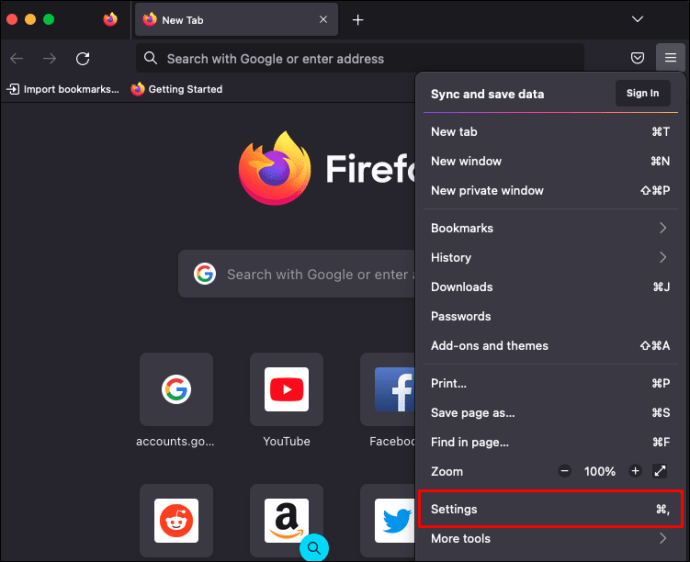Click the macOS green fullscreen window button

(x=48, y=19)
